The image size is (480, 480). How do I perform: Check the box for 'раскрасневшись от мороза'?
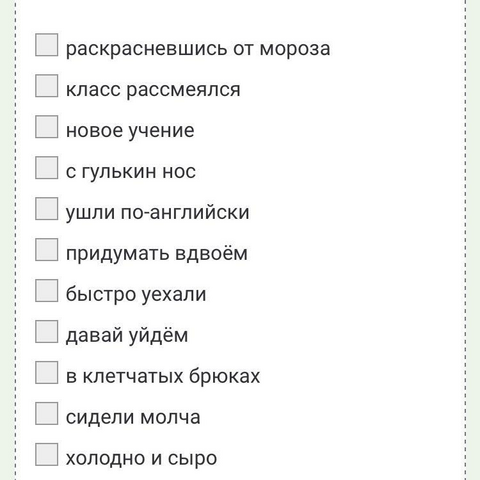[x=47, y=45]
